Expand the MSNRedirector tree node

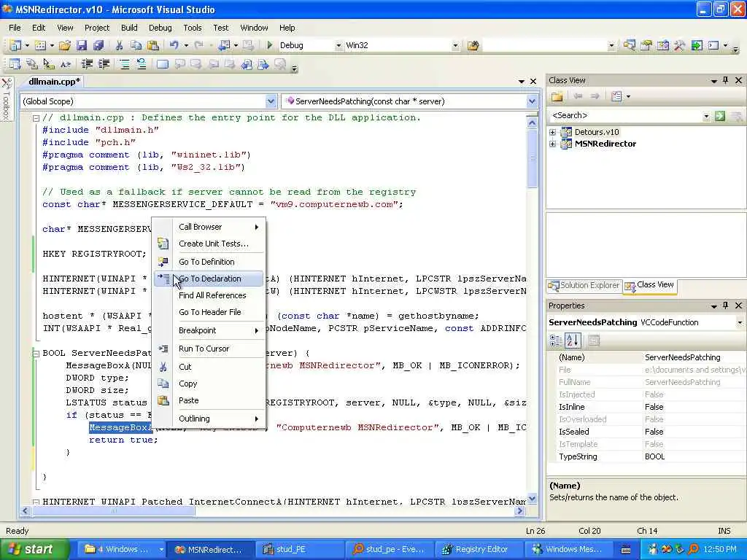click(x=552, y=144)
